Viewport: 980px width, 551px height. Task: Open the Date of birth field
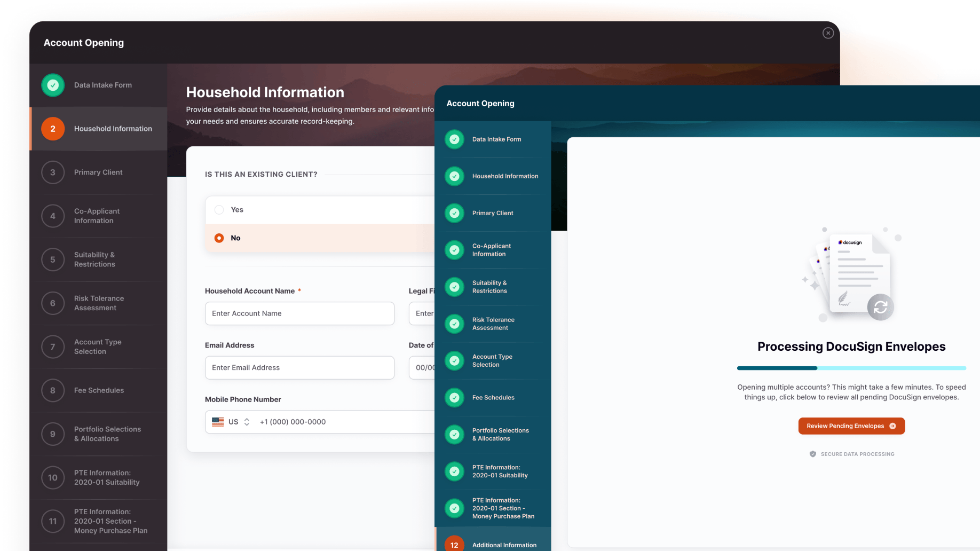(422, 368)
